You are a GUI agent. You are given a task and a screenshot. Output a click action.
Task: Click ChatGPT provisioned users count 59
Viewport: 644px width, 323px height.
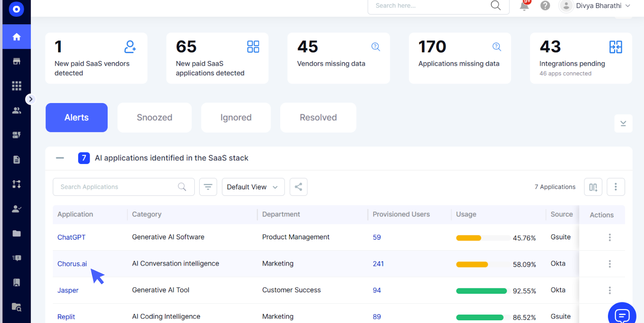[377, 237]
